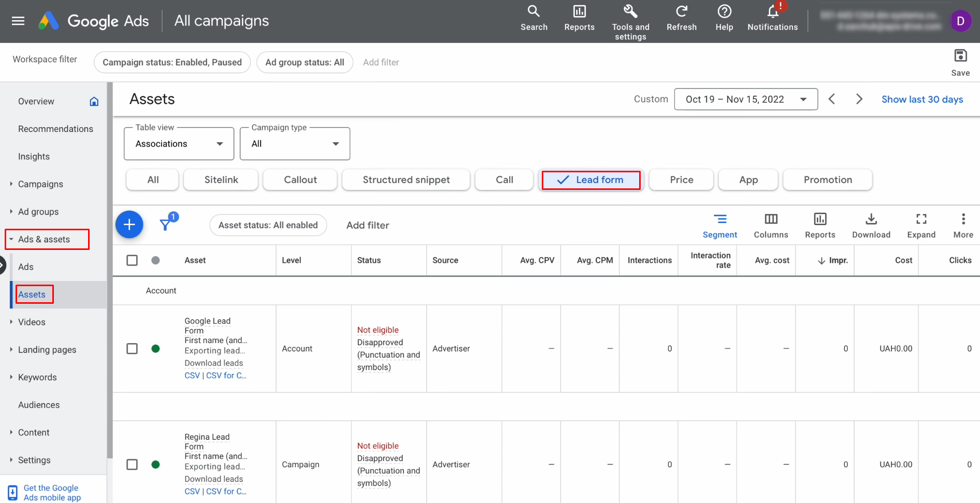Image resolution: width=980 pixels, height=503 pixels.
Task: Edit Campaign status filter chip
Action: [172, 62]
